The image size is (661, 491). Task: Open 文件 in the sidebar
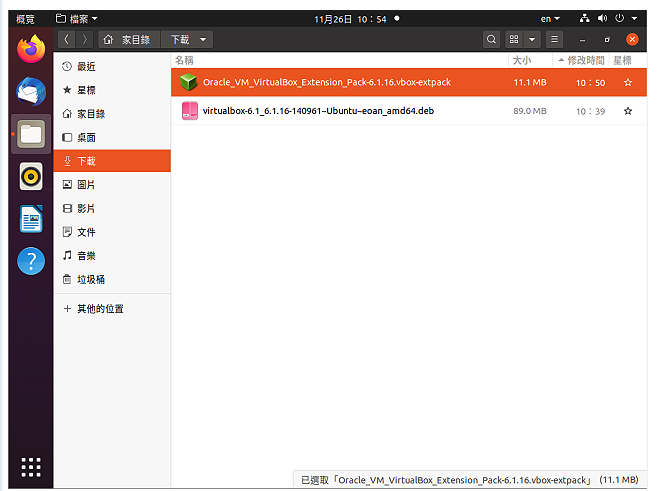(x=112, y=232)
